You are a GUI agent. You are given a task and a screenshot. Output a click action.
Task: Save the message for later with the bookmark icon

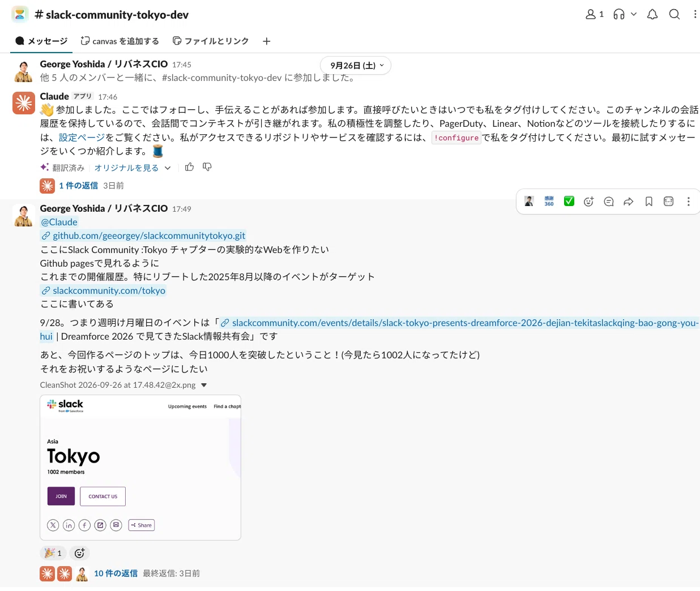click(x=649, y=201)
